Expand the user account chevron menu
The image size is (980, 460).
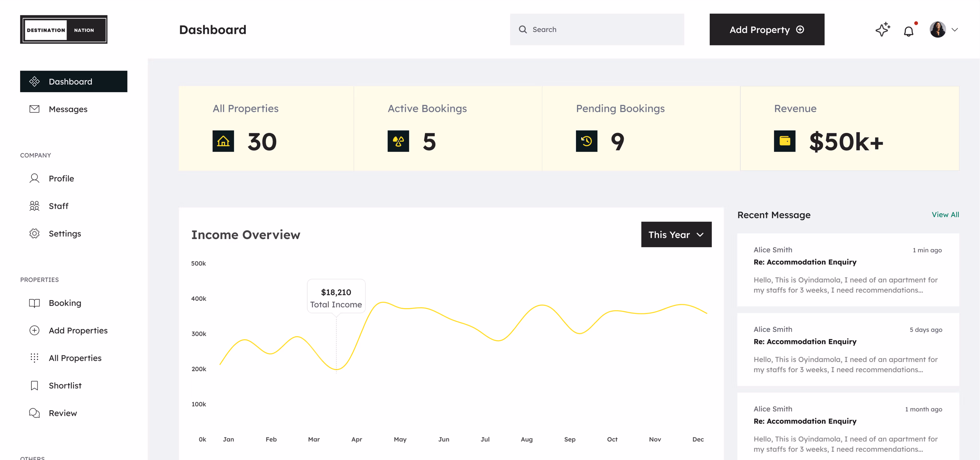coord(954,29)
